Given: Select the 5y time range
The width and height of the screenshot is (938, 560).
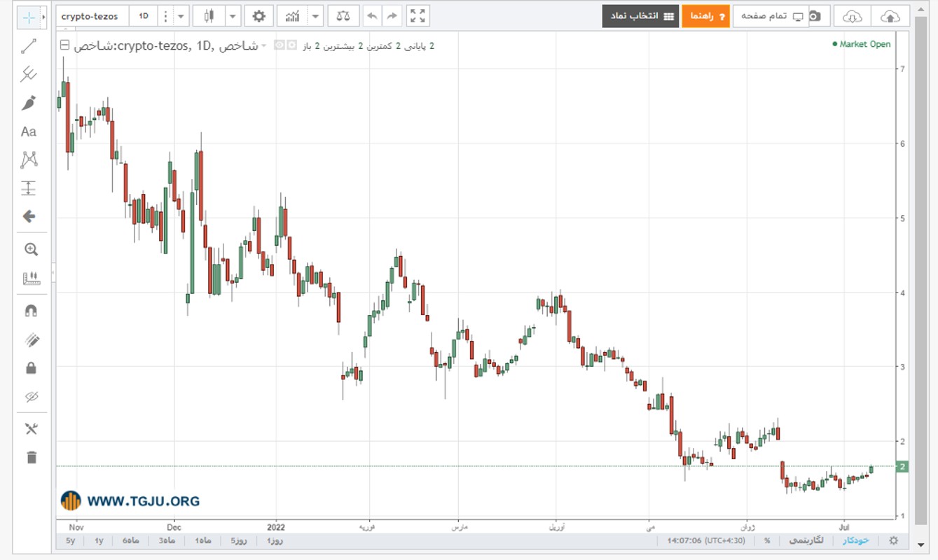Looking at the screenshot, I should [x=70, y=540].
